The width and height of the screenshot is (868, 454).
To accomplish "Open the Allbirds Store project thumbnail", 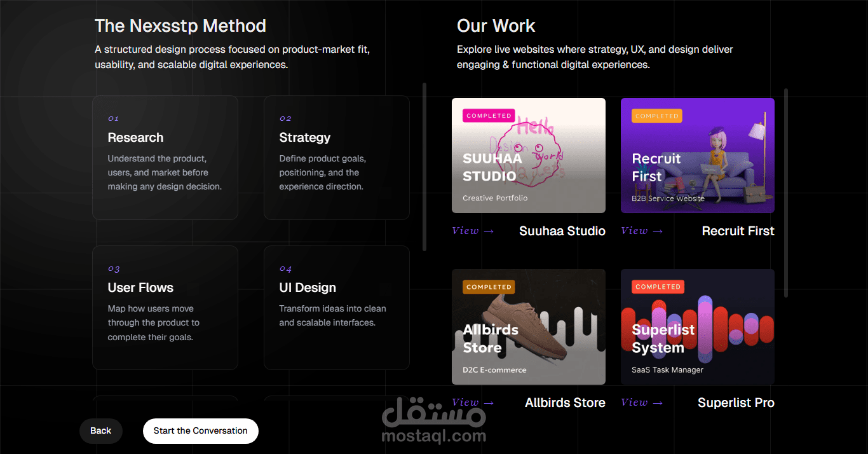I will tap(529, 327).
